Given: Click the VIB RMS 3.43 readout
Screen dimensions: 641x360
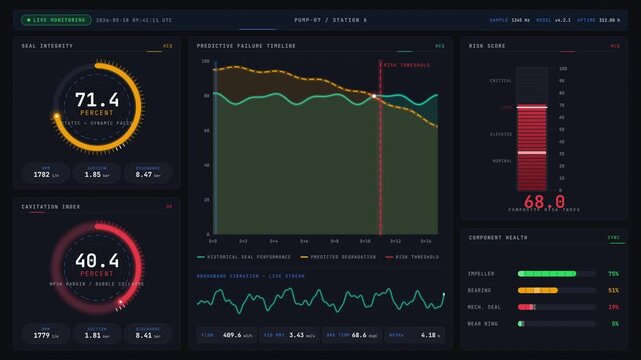Looking at the screenshot, I should tap(289, 335).
